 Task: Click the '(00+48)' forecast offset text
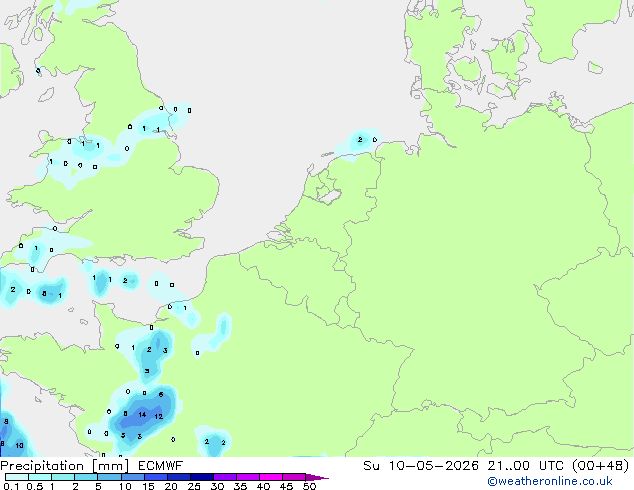pos(600,466)
